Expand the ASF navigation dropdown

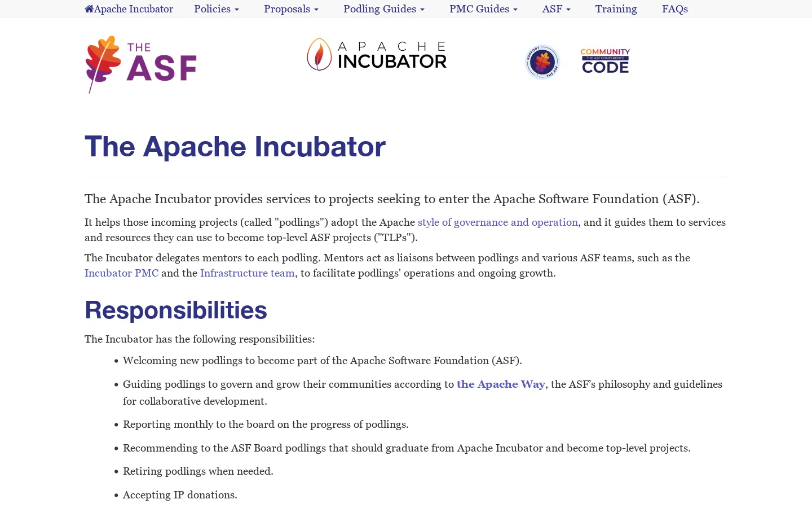click(x=557, y=9)
